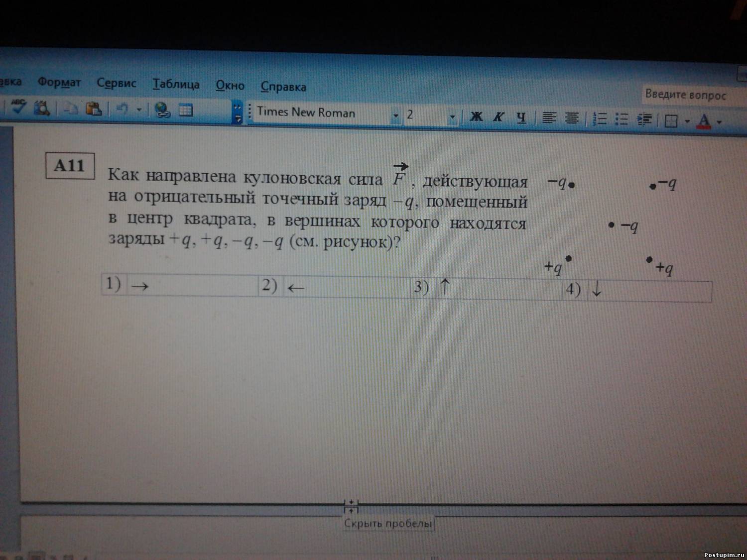
Task: Apply bulleted list formatting
Action: pyautogui.click(x=622, y=119)
